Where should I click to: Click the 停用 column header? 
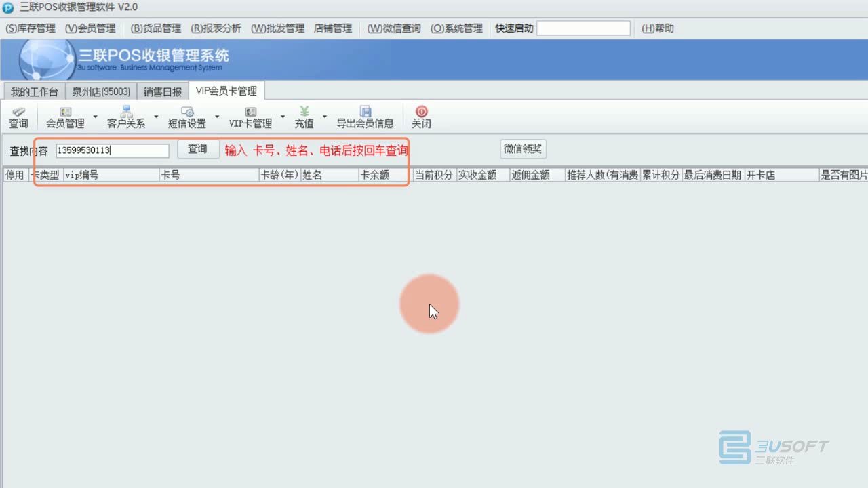point(15,175)
